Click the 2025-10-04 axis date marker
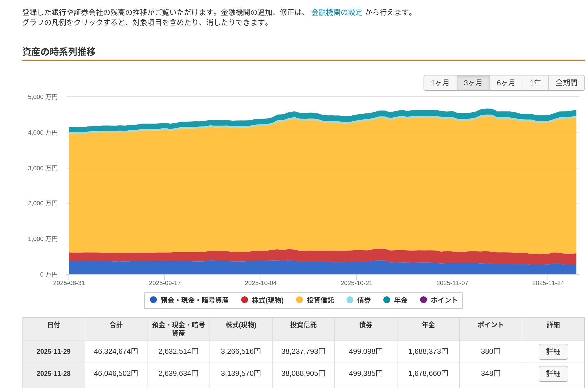This screenshot has width=588, height=388. coord(260,283)
